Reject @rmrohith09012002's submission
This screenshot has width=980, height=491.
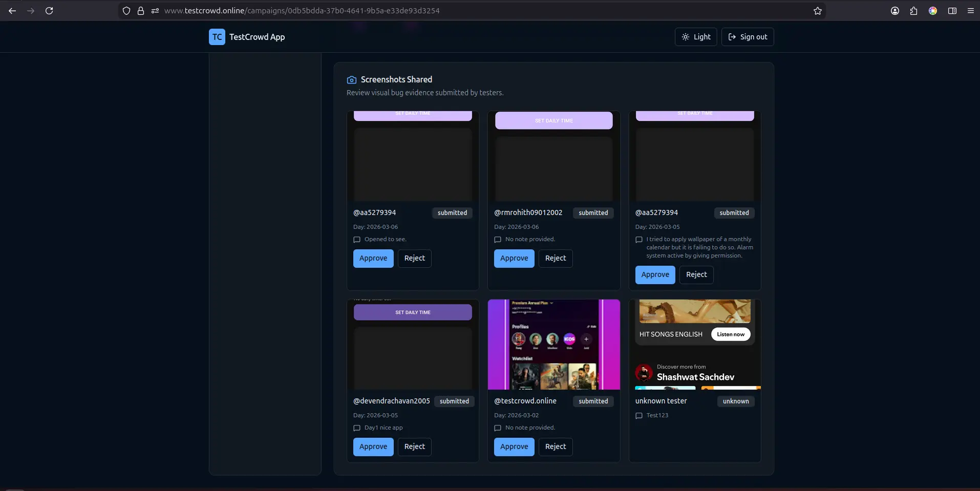coord(555,258)
